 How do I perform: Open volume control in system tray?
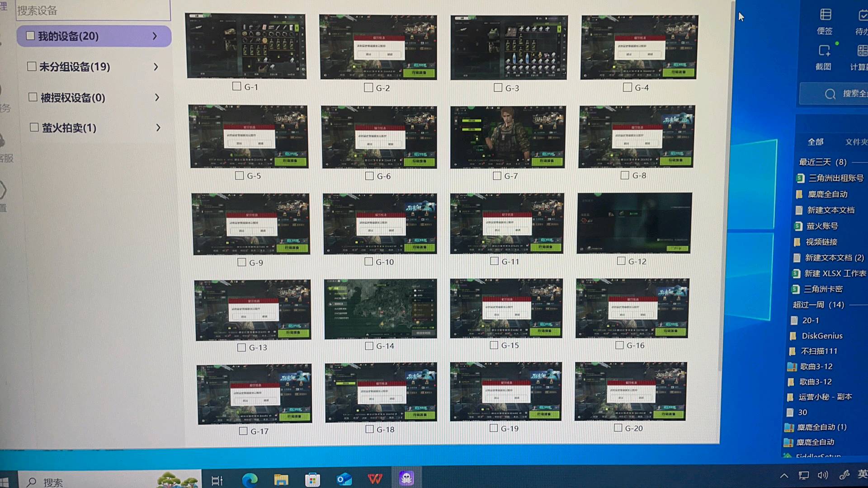point(823,475)
